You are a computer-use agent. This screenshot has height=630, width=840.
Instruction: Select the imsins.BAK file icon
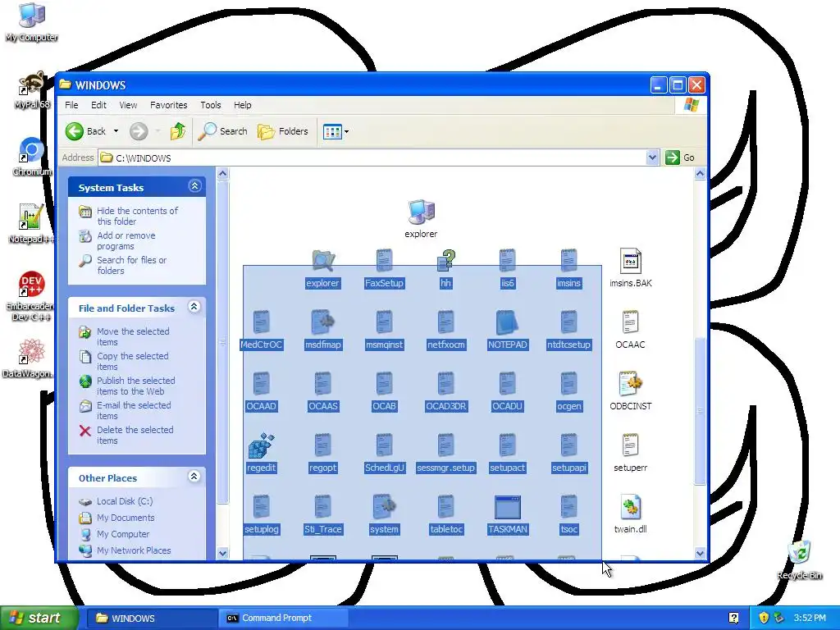coord(631,261)
